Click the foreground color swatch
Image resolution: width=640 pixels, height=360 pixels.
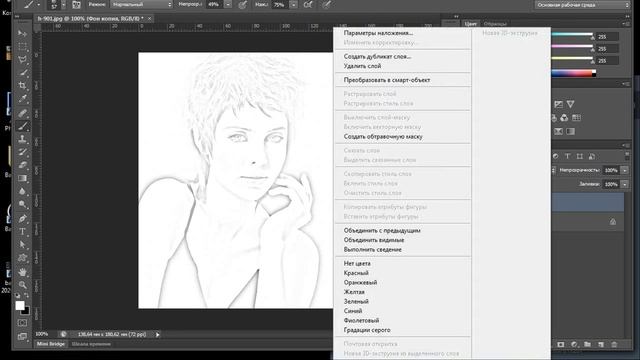click(20, 305)
